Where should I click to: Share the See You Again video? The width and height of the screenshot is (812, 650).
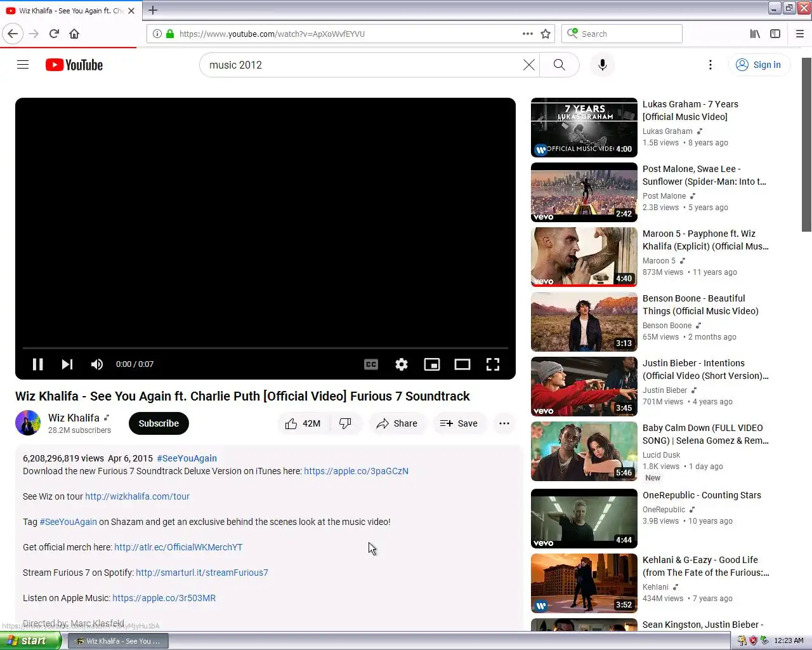[x=397, y=423]
